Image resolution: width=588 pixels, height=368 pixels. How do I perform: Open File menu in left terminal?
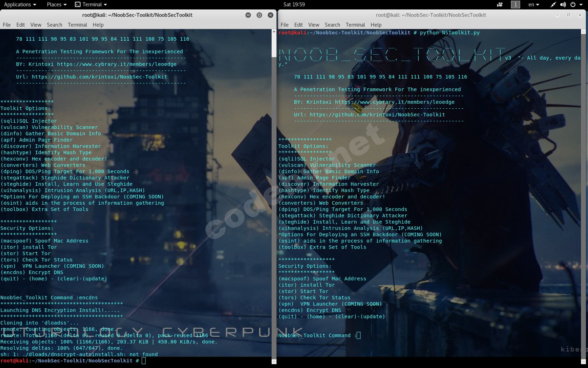[x=7, y=25]
